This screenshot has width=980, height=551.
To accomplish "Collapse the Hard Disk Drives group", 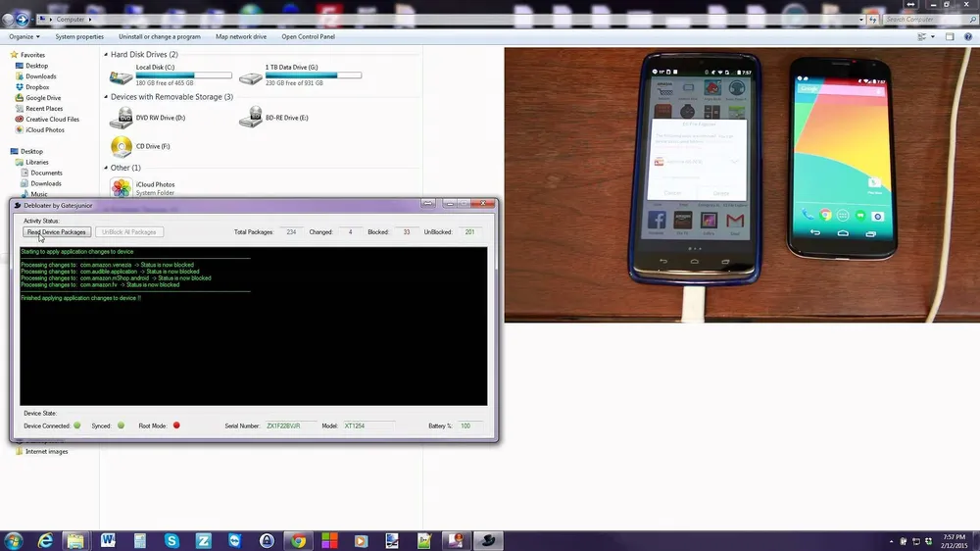I will [106, 55].
